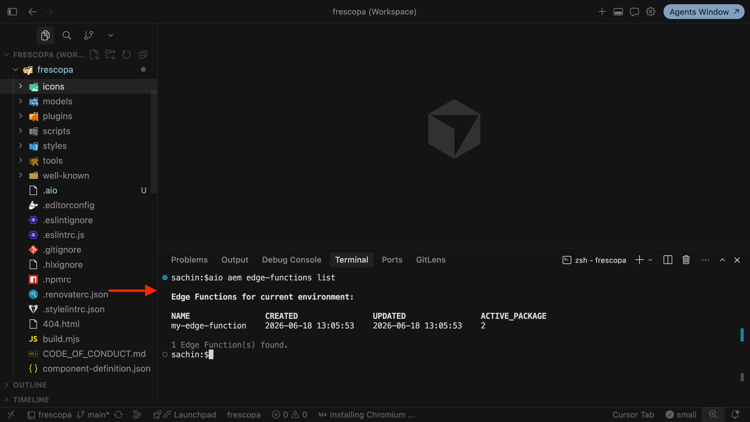Open the Agents Window

704,11
